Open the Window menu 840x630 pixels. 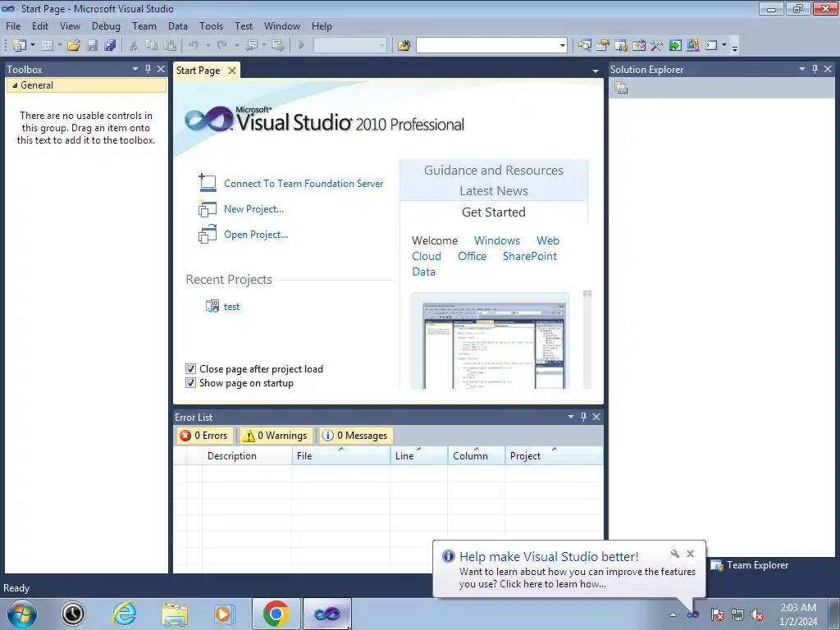282,25
